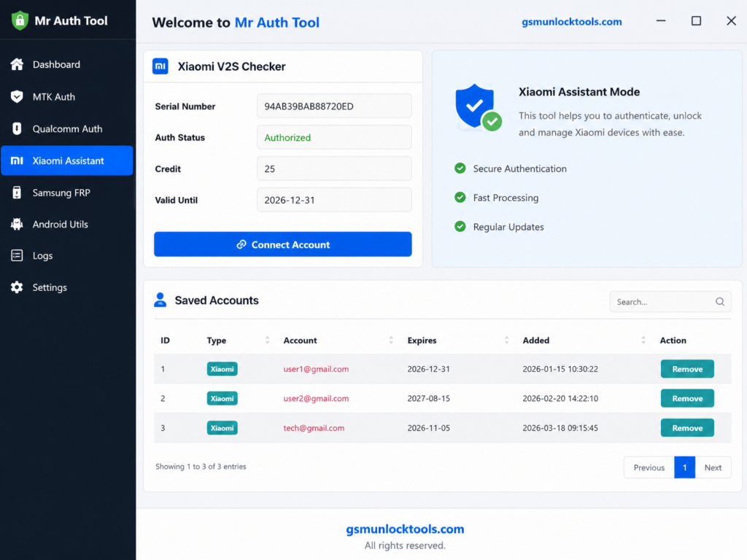747x560 pixels.
Task: Click the Qualcomm Auth icon in sidebar
Action: click(18, 128)
